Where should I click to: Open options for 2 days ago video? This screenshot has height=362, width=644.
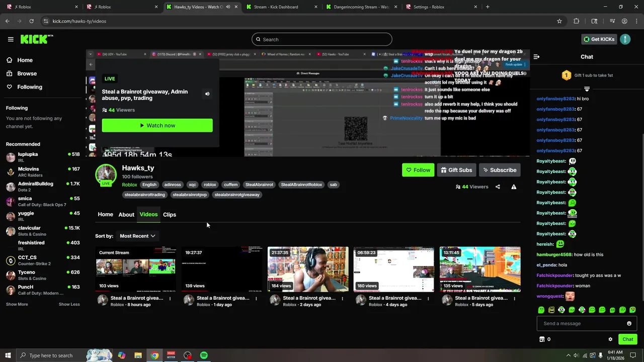(342, 298)
